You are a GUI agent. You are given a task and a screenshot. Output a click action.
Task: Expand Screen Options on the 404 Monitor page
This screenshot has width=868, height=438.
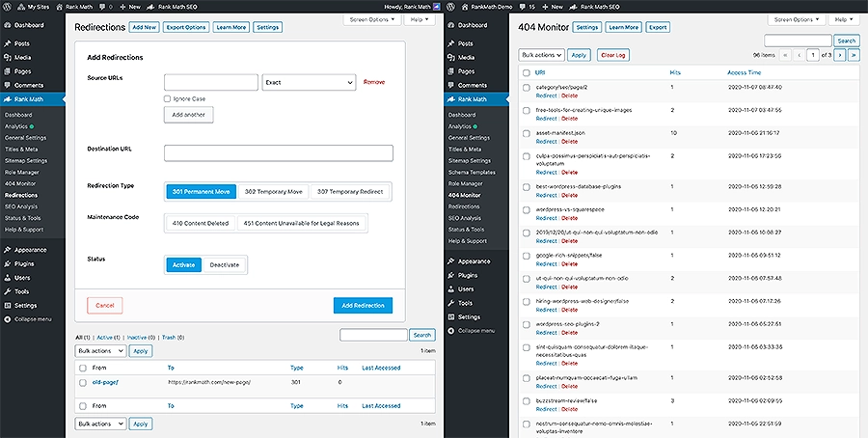pos(795,19)
